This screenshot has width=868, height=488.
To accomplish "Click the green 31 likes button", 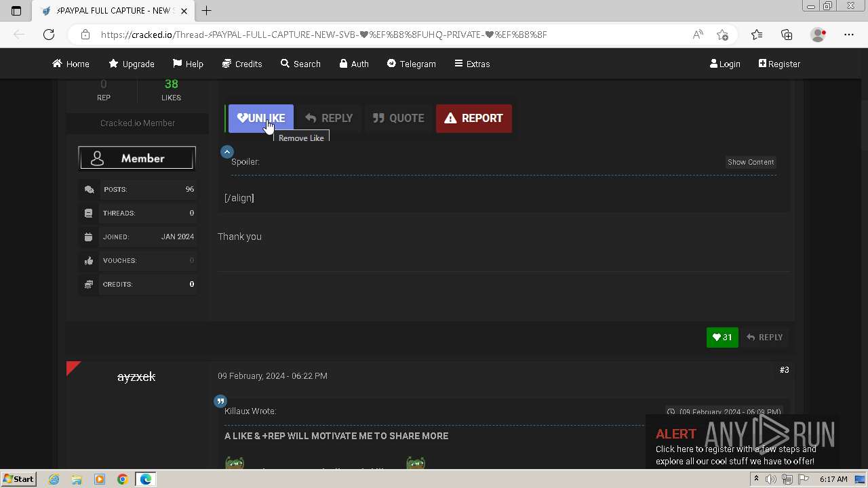I will (x=722, y=338).
